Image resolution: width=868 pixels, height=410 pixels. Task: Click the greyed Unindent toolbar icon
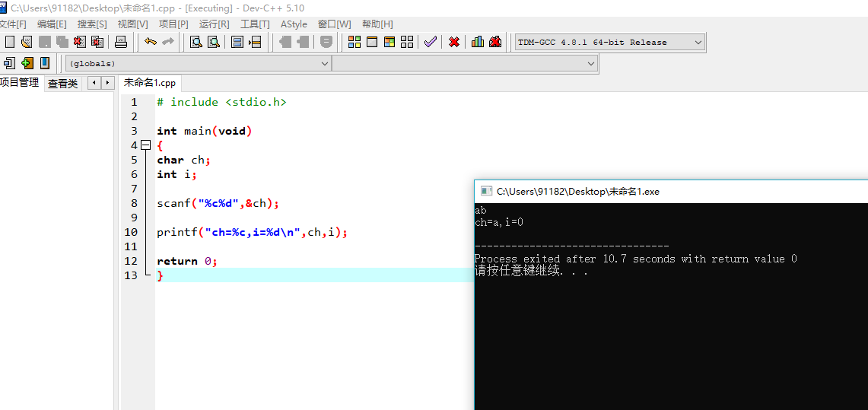[303, 42]
